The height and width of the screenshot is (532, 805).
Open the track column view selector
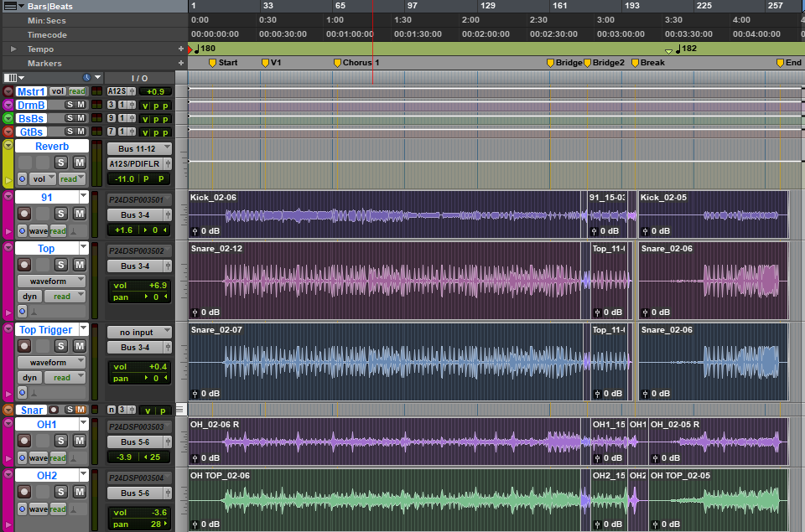tap(14, 77)
